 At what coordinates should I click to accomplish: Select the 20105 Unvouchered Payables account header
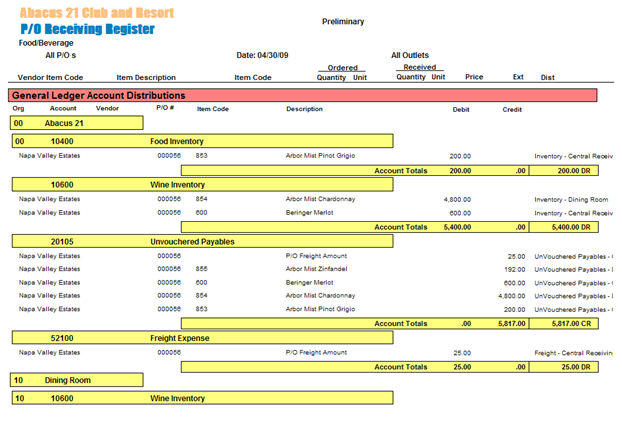pyautogui.click(x=201, y=241)
